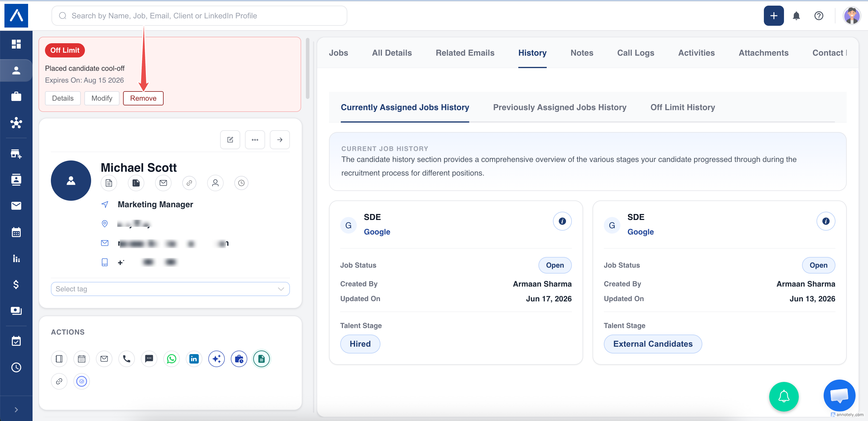
Task: Click the envelope icon under candidate name
Action: 163,183
